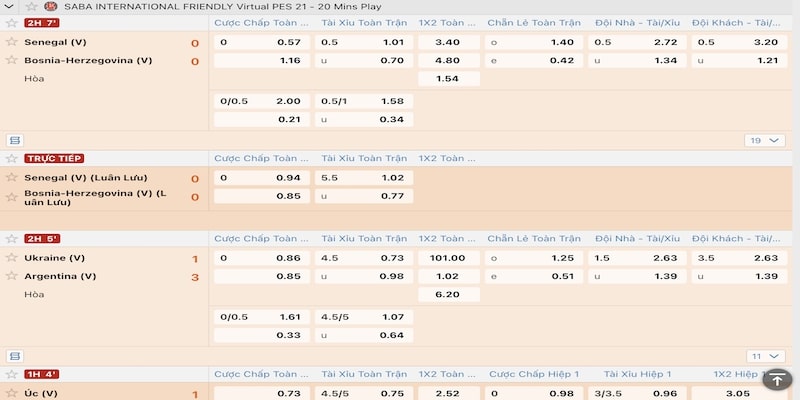Choose draw odds 6.20 for Ukraine match
Viewport: 800px width, 400px height.
[x=448, y=295]
